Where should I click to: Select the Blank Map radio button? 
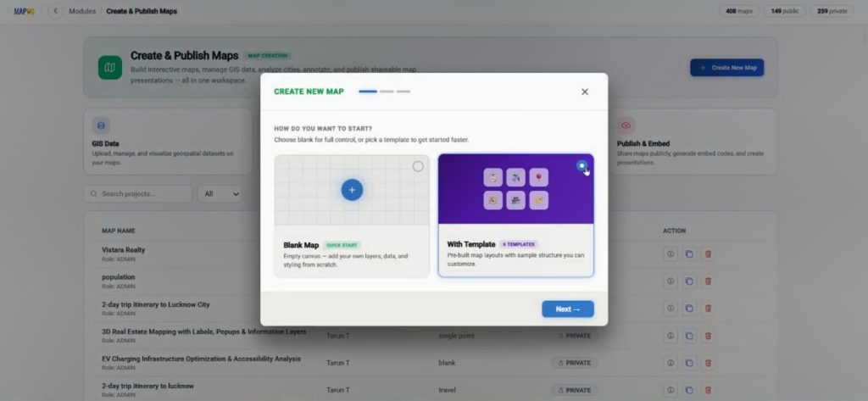click(x=418, y=166)
